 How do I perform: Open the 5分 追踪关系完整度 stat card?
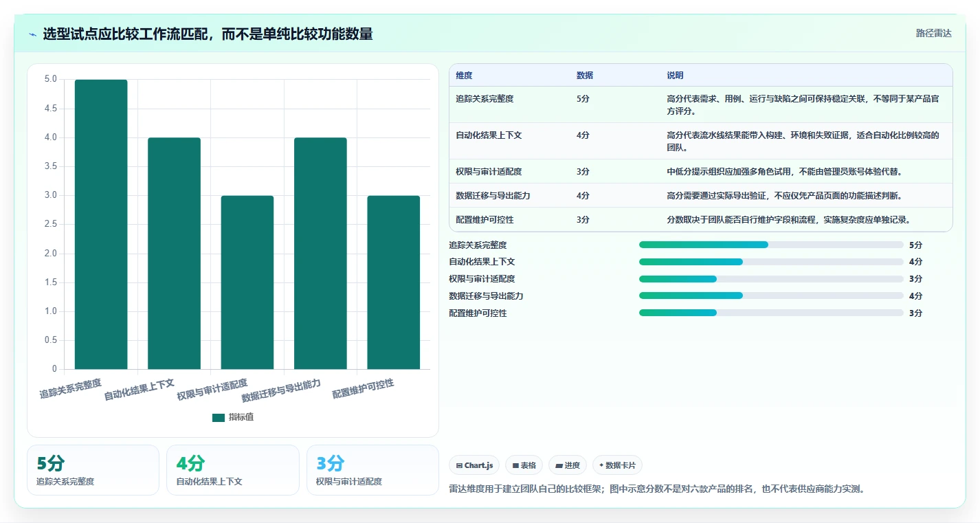(x=93, y=470)
